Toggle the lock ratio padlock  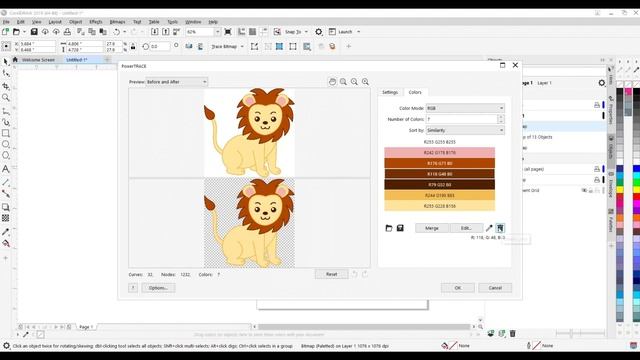(133, 47)
